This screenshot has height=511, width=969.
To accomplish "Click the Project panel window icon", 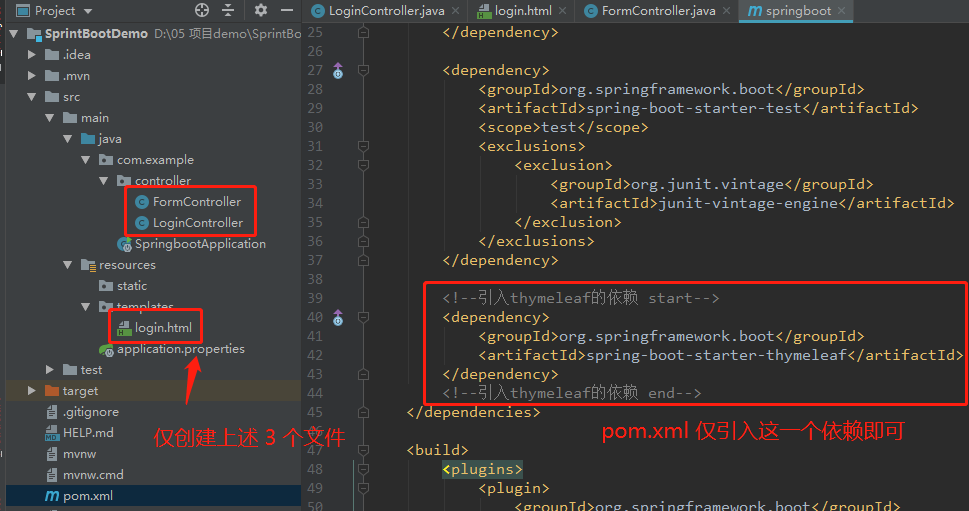I will [x=23, y=11].
